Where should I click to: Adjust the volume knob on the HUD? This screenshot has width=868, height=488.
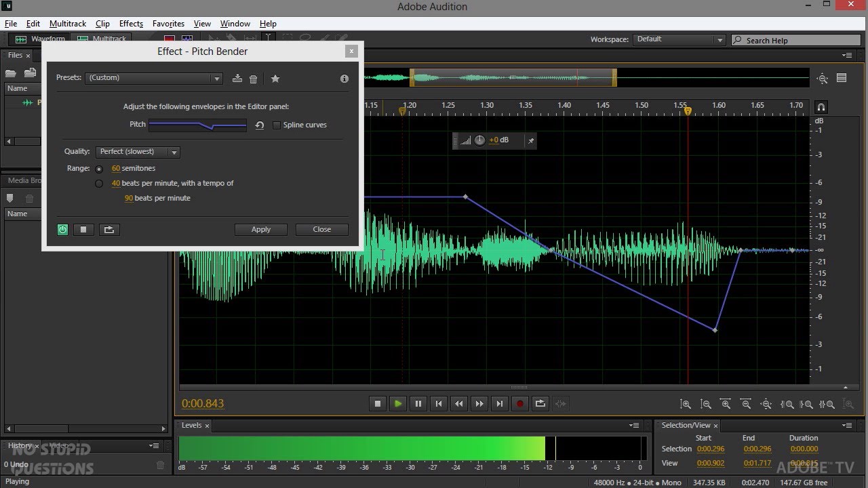pyautogui.click(x=479, y=140)
